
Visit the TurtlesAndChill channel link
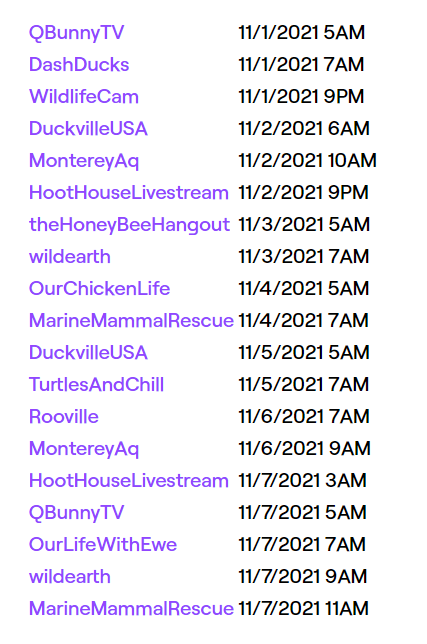(96, 385)
